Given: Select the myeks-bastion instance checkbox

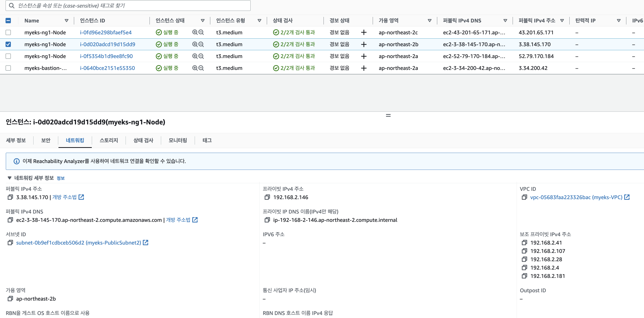Looking at the screenshot, I should [8, 68].
